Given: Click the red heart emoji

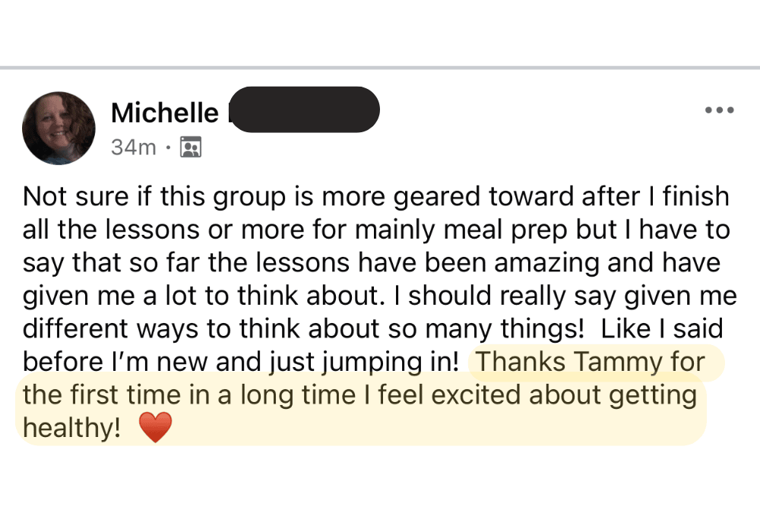Looking at the screenshot, I should [155, 427].
